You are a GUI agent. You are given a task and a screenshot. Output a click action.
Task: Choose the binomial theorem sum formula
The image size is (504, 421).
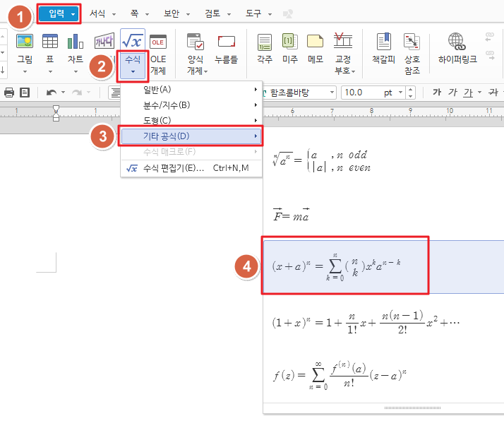coord(336,266)
